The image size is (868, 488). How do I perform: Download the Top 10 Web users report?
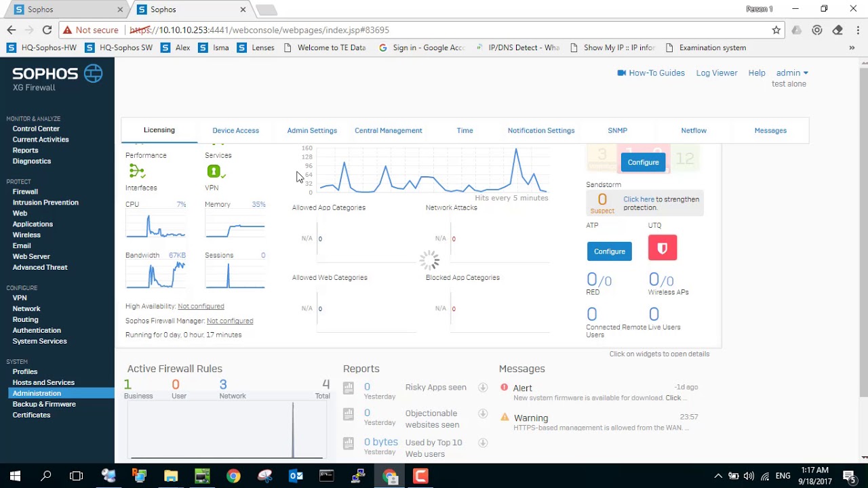[483, 443]
